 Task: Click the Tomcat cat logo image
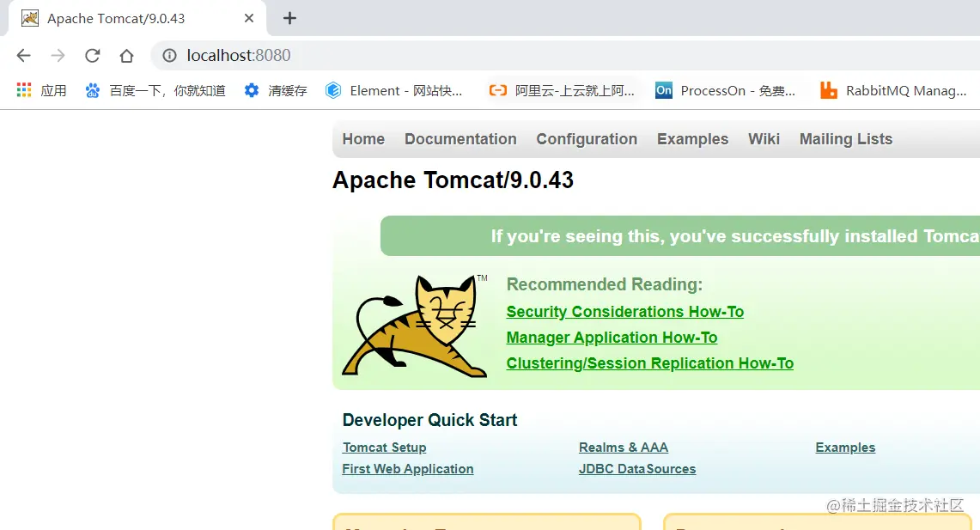(x=414, y=326)
